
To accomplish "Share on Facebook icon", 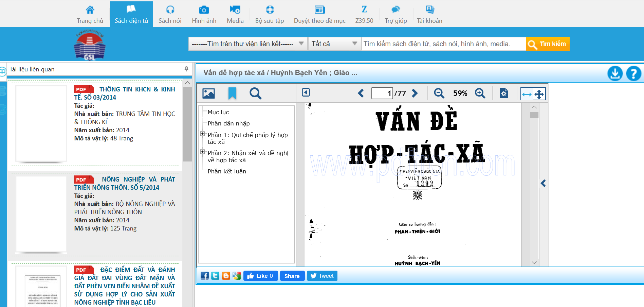I will click(x=205, y=276).
